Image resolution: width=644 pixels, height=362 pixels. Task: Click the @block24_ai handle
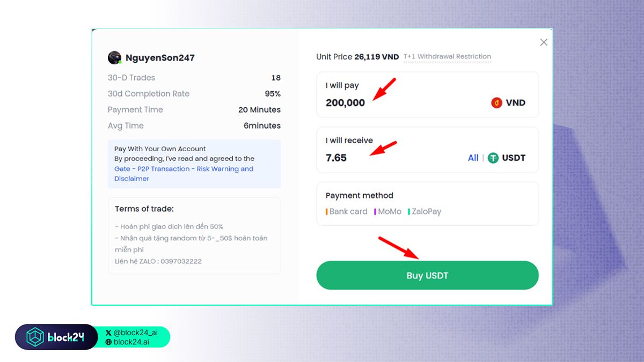coord(136,333)
